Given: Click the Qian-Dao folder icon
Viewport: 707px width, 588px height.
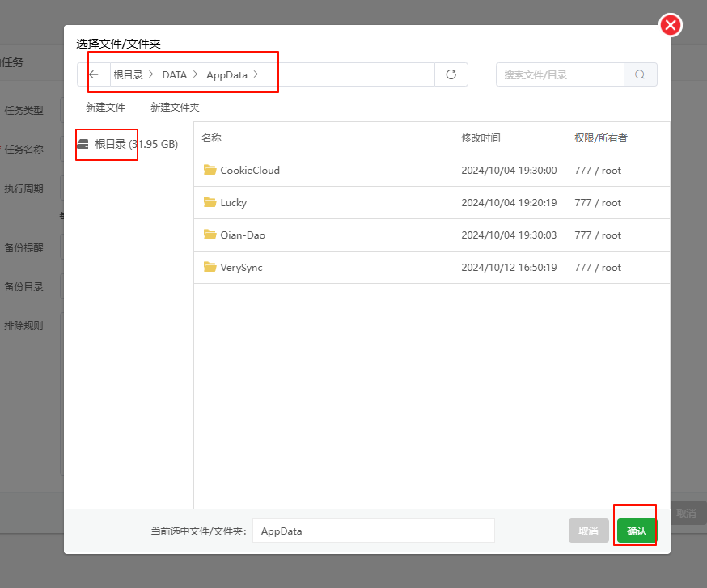Looking at the screenshot, I should 210,235.
